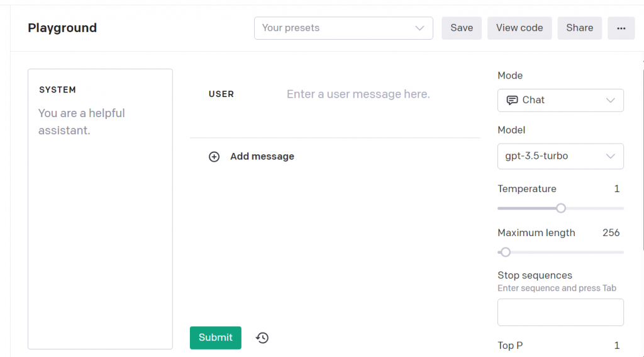The width and height of the screenshot is (644, 357).
Task: Click the Maximum length slider handle
Action: [505, 252]
